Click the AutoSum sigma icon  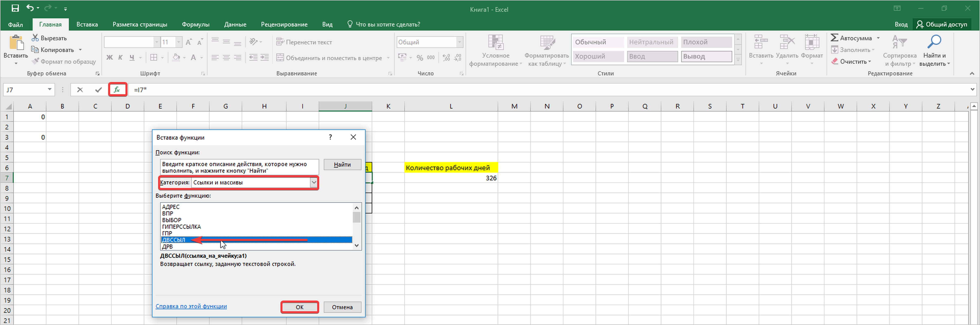coord(834,38)
